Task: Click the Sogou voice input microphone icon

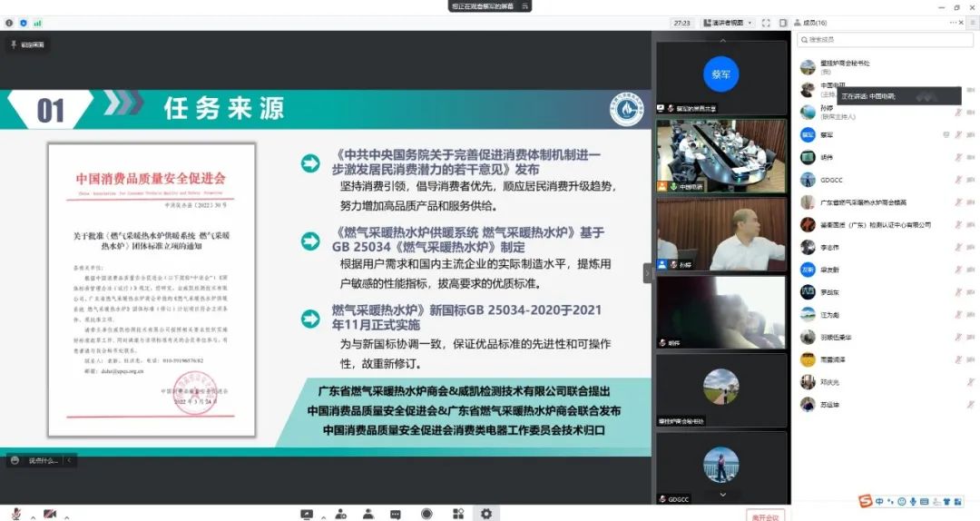Action: pyautogui.click(x=913, y=502)
